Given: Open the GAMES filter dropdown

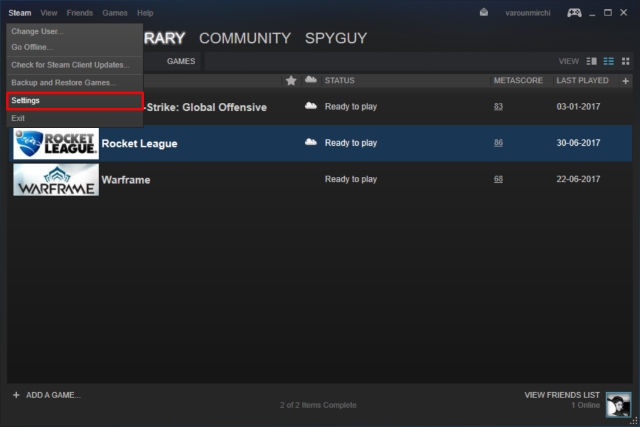Looking at the screenshot, I should pyautogui.click(x=181, y=61).
